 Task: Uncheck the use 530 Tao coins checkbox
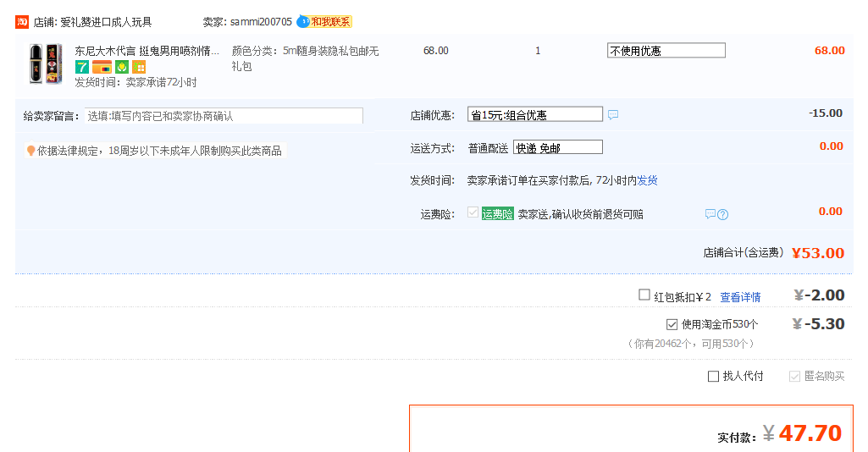[x=672, y=324]
